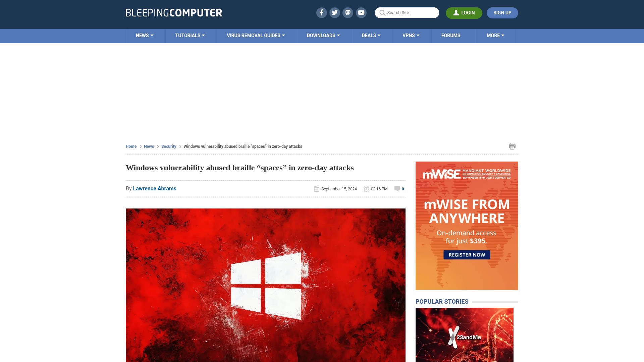This screenshot has height=362, width=644.
Task: Click the Lawrence Abrams author link
Action: pos(154,188)
